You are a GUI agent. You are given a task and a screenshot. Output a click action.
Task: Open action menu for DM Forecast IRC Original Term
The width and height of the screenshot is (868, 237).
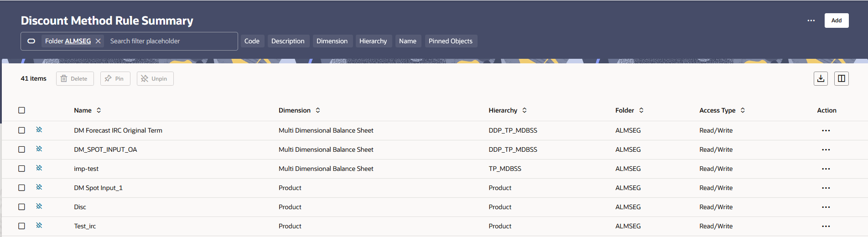pos(826,131)
